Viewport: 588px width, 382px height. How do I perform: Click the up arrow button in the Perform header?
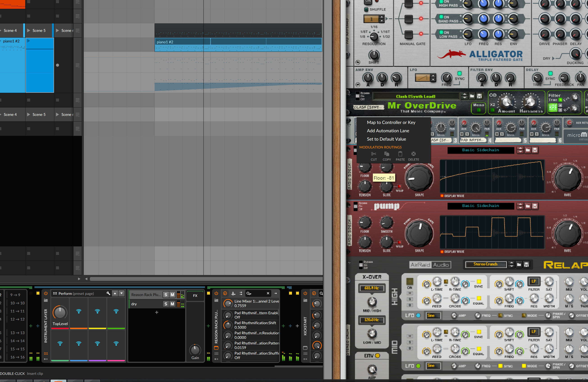(x=115, y=293)
